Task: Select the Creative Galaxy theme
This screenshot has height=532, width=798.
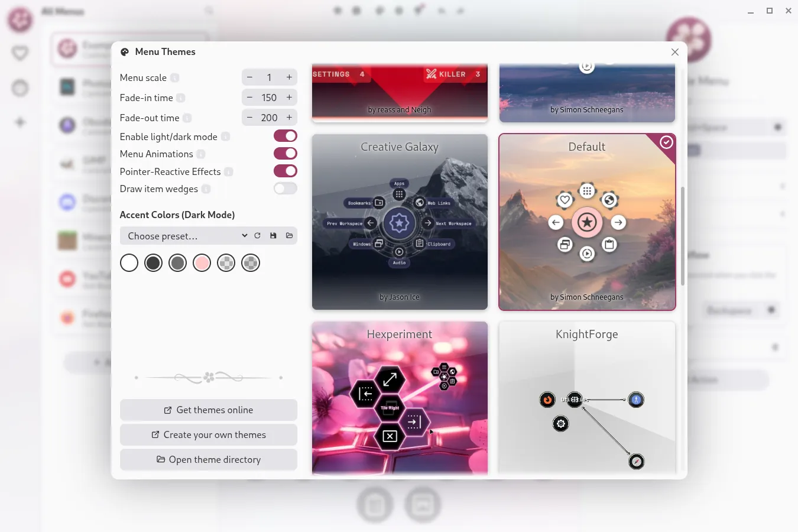Action: [400, 222]
